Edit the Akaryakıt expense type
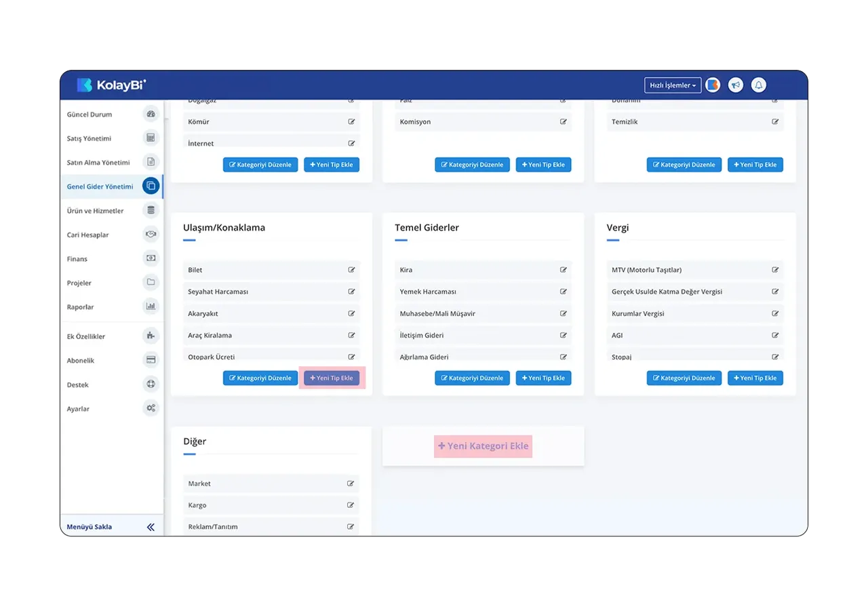 (x=351, y=313)
